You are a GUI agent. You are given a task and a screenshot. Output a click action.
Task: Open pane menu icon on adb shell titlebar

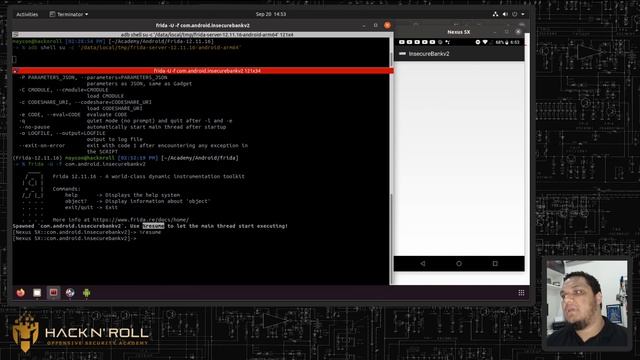15,35
